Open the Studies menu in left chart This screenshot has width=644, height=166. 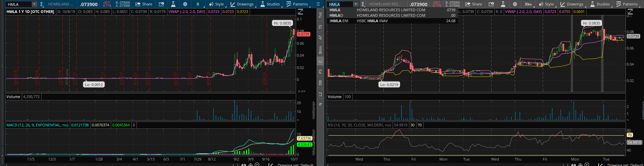pos(270,4)
